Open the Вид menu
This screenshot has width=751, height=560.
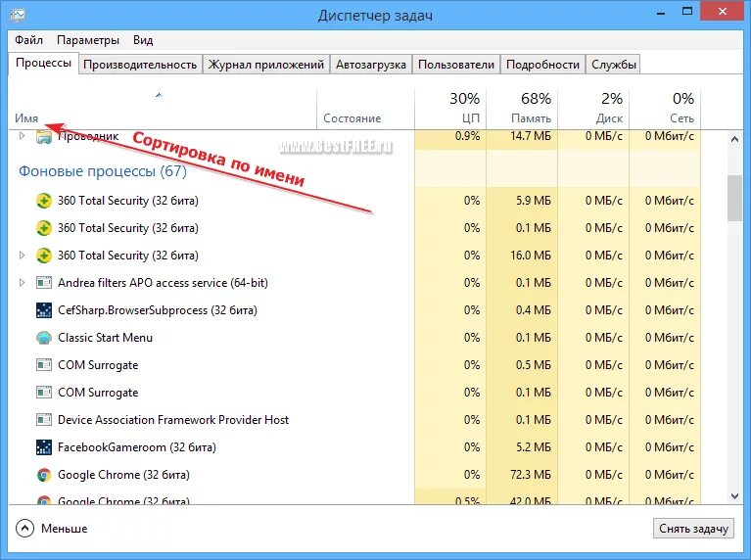tap(143, 40)
